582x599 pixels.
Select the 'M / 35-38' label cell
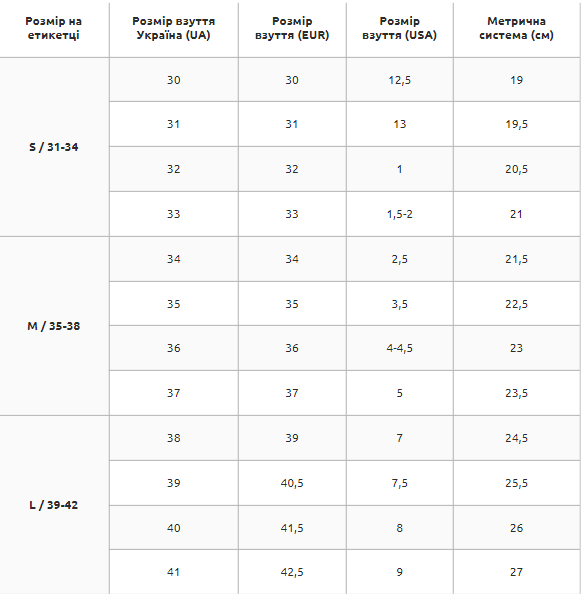pyautogui.click(x=54, y=326)
